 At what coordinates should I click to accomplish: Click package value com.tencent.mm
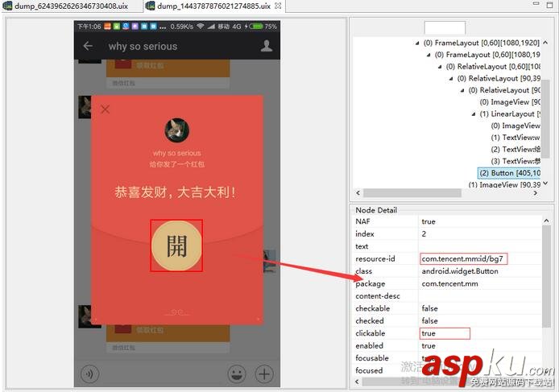coord(450,283)
